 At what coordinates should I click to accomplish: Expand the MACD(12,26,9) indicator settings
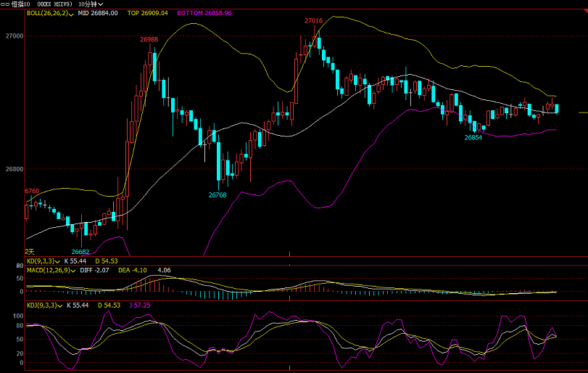click(72, 270)
